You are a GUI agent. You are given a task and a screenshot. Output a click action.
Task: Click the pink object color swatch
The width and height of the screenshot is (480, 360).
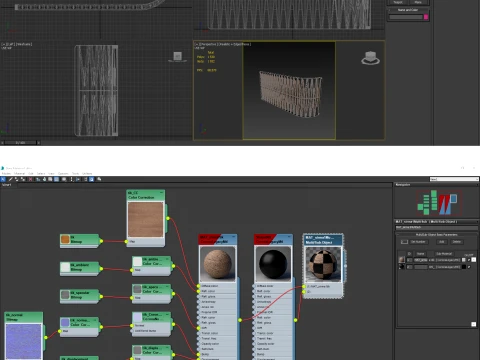coord(426,17)
